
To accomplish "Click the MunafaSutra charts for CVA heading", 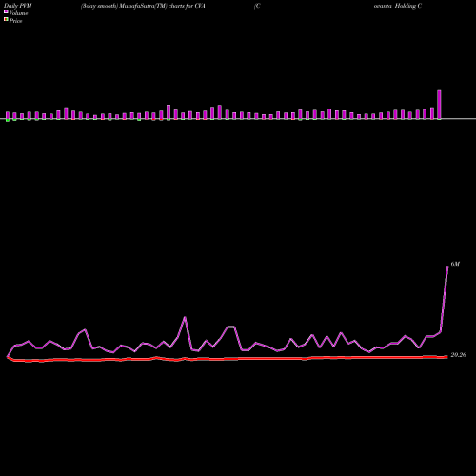I will pyautogui.click(x=143, y=6).
